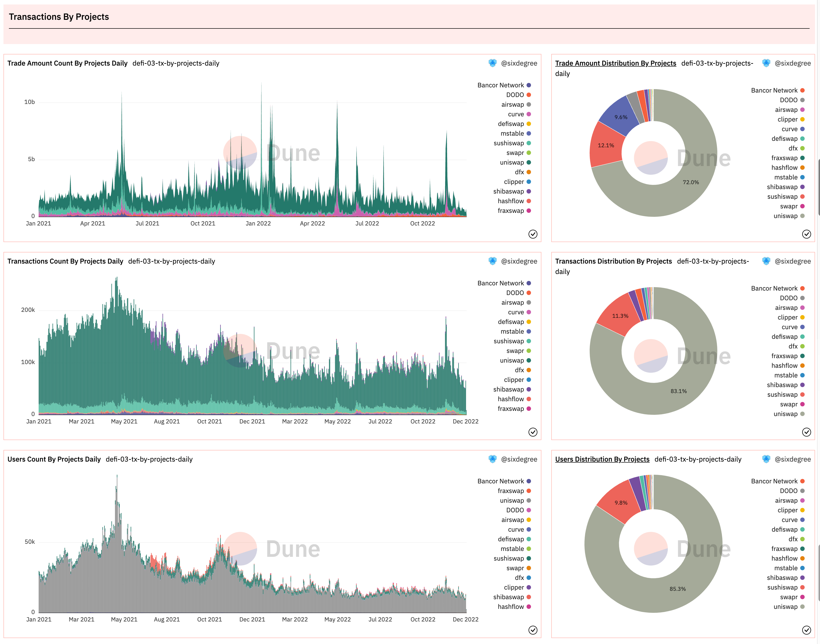
Task: Toggle sushiswap series in Trade Amount Count legend
Action: click(512, 143)
